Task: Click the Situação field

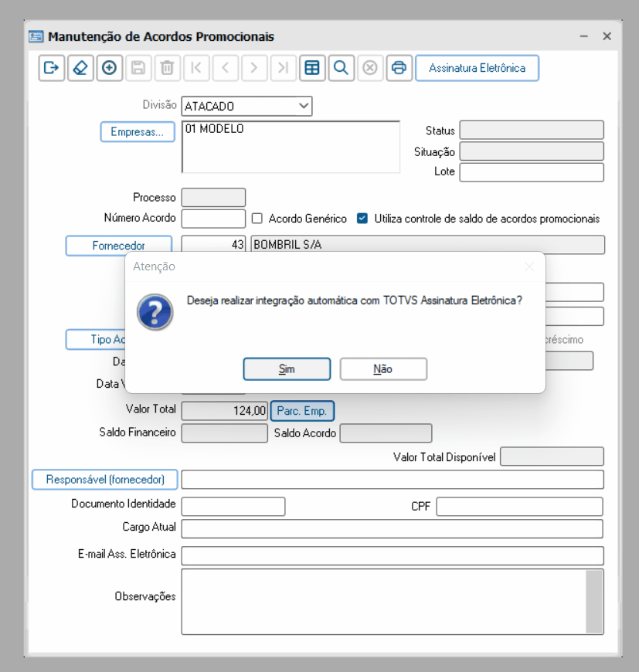Action: pos(532,151)
